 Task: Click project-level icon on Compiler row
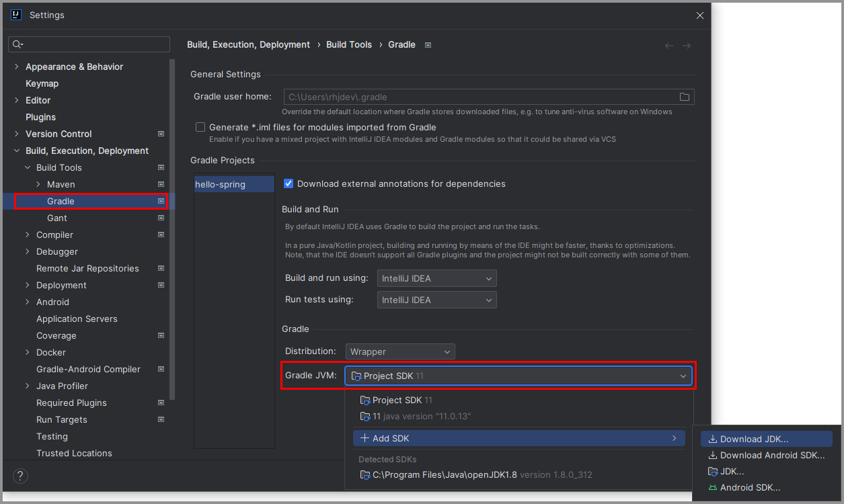pyautogui.click(x=161, y=235)
